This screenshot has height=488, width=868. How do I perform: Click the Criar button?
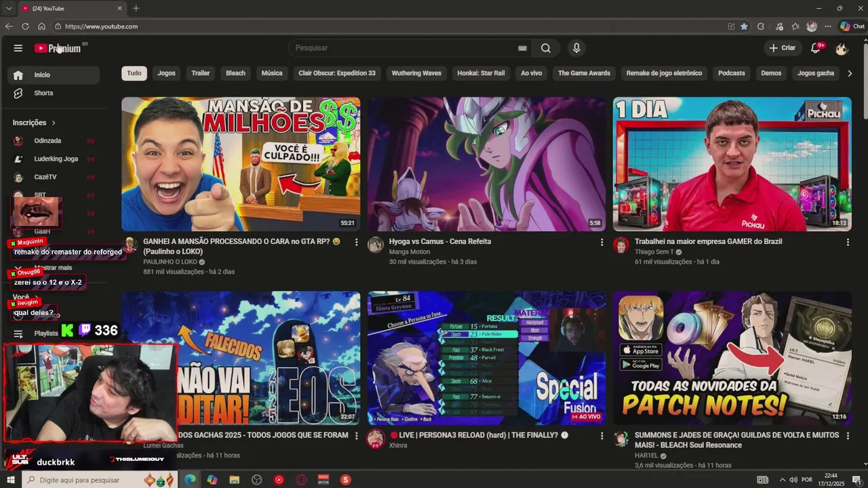point(782,48)
